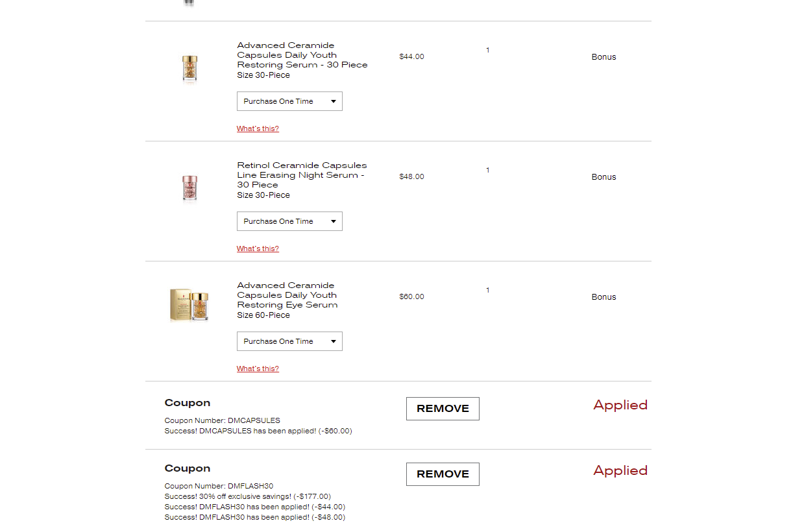The width and height of the screenshot is (804, 532).
Task: Select quantity 1 for the $48.00 night serum
Action: [x=488, y=170]
